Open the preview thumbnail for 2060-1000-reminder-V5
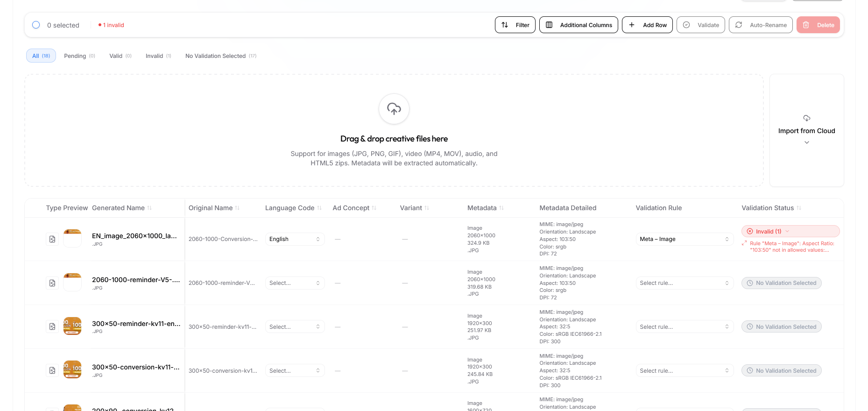The image size is (868, 411). click(72, 282)
